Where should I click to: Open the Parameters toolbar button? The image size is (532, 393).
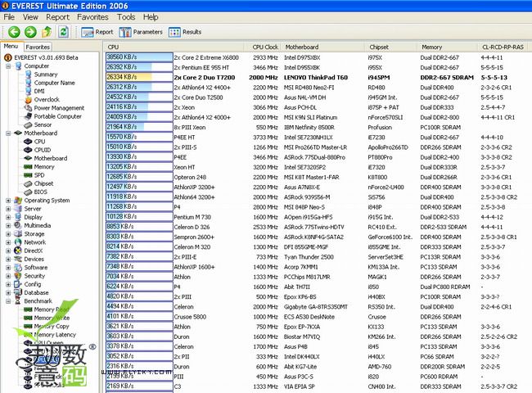pyautogui.click(x=141, y=32)
